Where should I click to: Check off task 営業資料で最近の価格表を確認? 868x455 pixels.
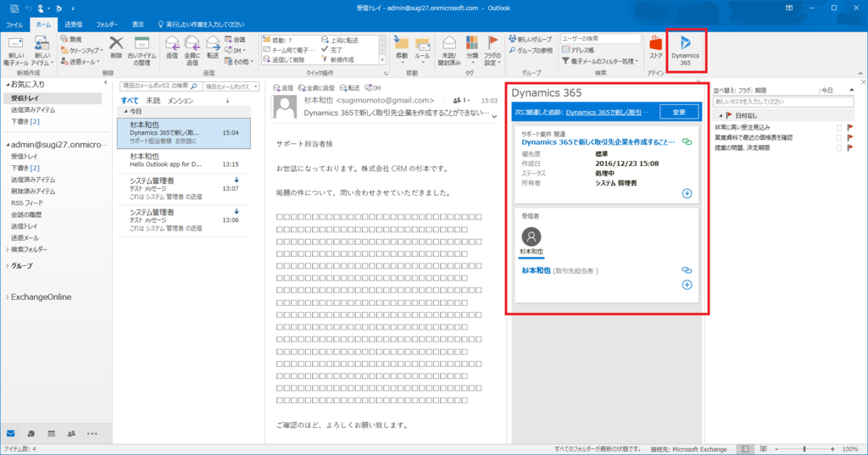tap(839, 137)
